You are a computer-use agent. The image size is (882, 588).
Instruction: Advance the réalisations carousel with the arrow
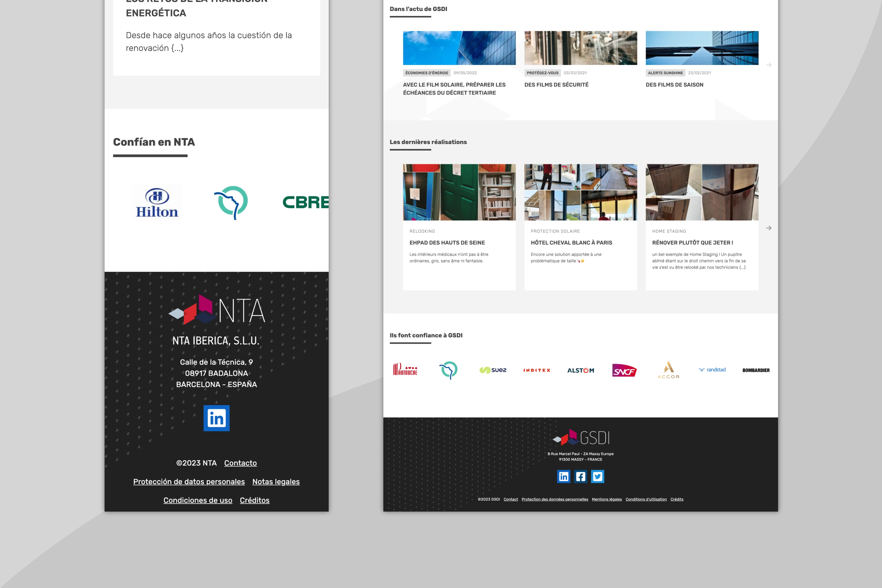[769, 228]
